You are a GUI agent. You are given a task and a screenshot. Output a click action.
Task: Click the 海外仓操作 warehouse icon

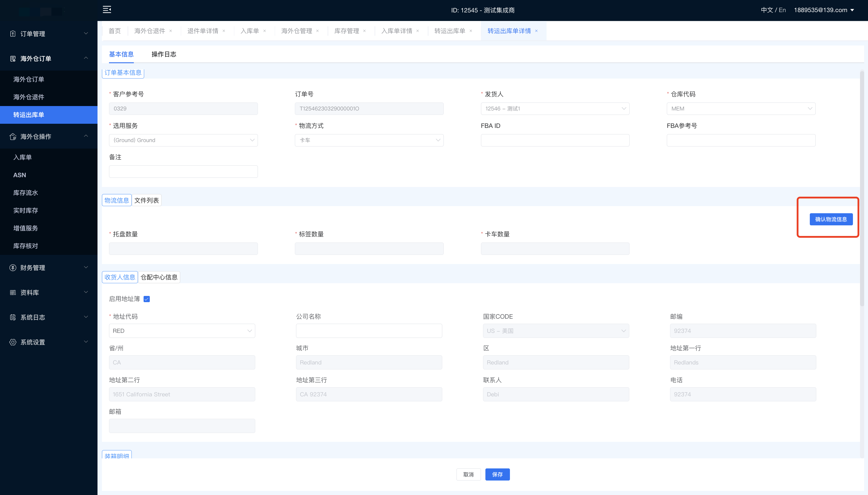(13, 136)
